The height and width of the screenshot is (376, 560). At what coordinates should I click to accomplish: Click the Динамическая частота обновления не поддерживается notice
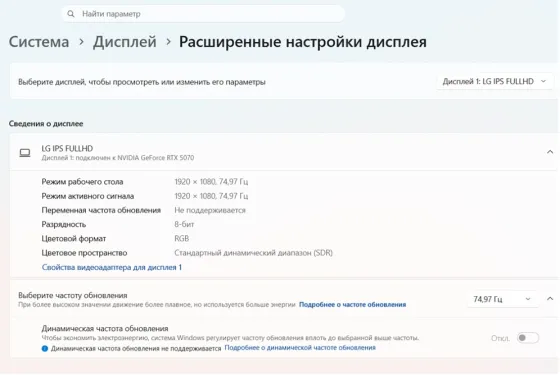136,349
